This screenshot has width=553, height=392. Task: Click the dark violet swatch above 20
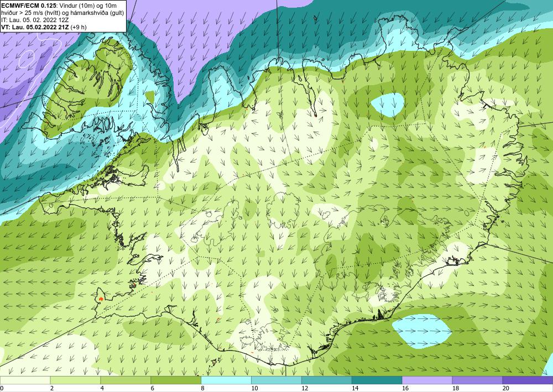point(528,380)
